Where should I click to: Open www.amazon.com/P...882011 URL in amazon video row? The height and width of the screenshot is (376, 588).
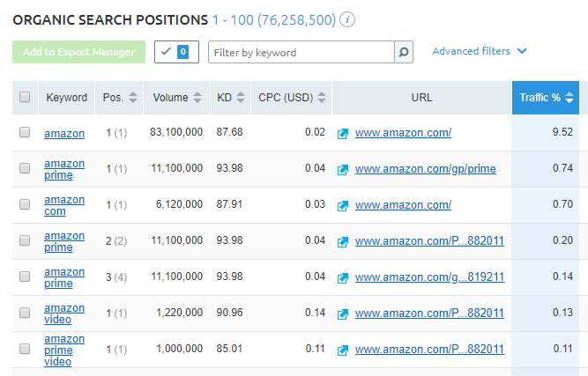tap(429, 313)
